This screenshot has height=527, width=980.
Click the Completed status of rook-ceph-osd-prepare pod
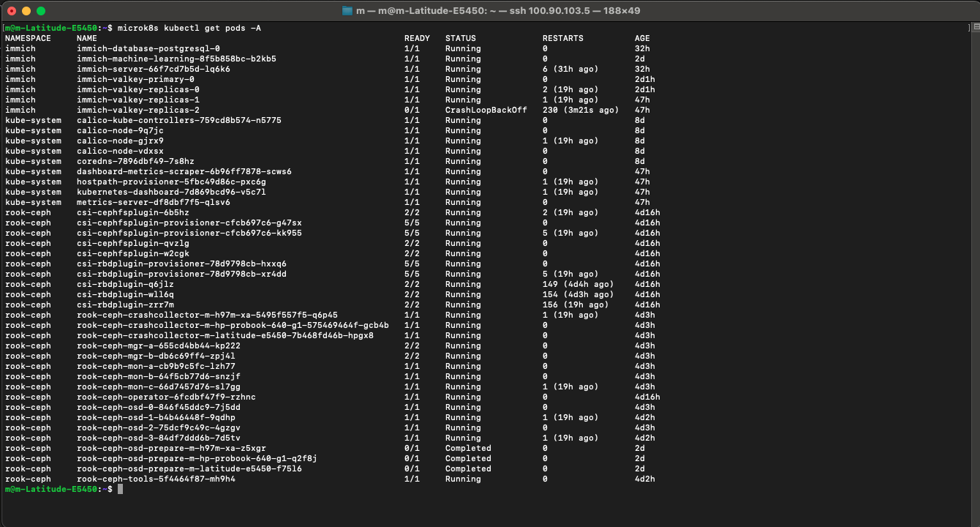pyautogui.click(x=468, y=448)
